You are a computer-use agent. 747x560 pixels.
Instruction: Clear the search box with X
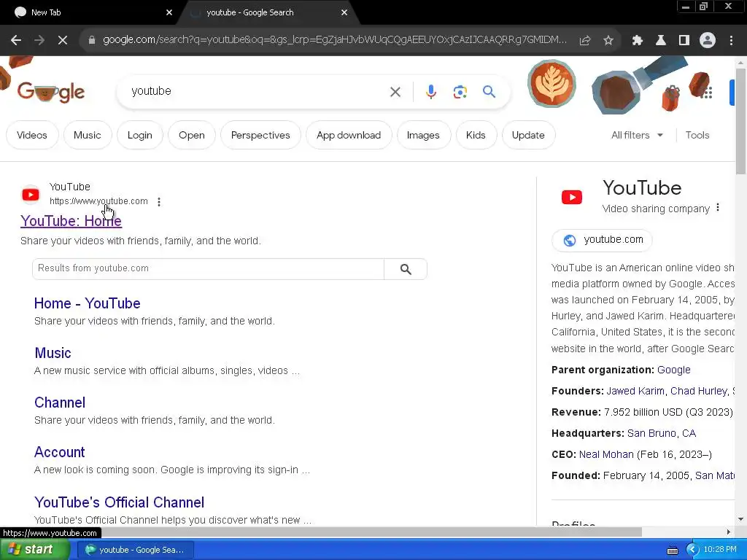pos(395,92)
